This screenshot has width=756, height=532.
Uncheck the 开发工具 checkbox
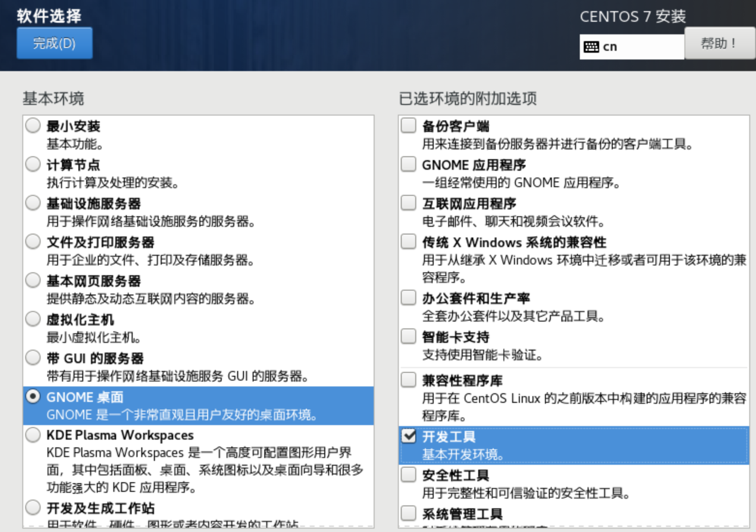coord(408,436)
